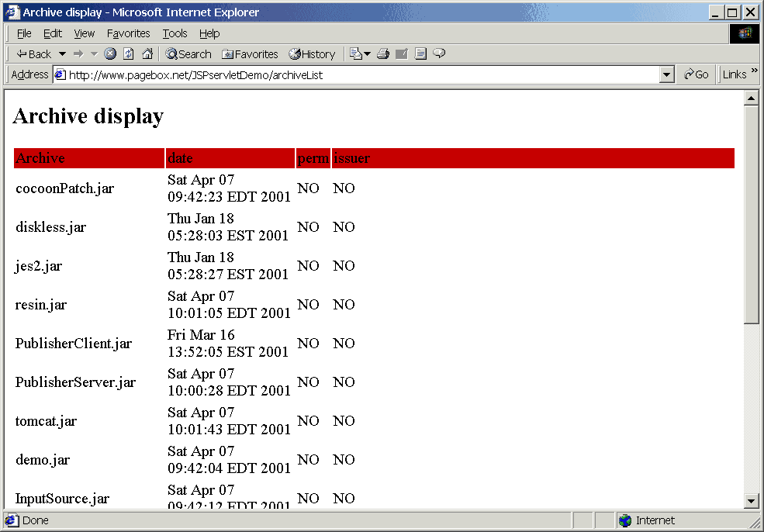764x532 pixels.
Task: Click the vertical scrollbar down arrow
Action: click(x=751, y=501)
